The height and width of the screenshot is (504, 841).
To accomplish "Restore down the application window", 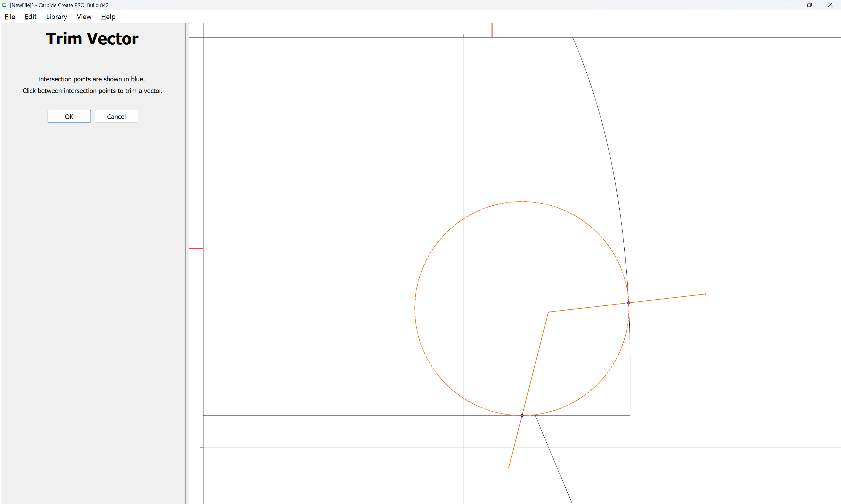I will point(809,5).
